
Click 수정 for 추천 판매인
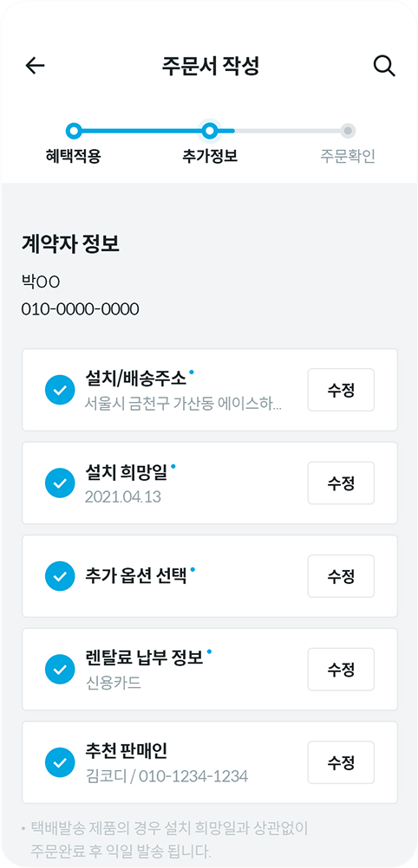tap(341, 761)
